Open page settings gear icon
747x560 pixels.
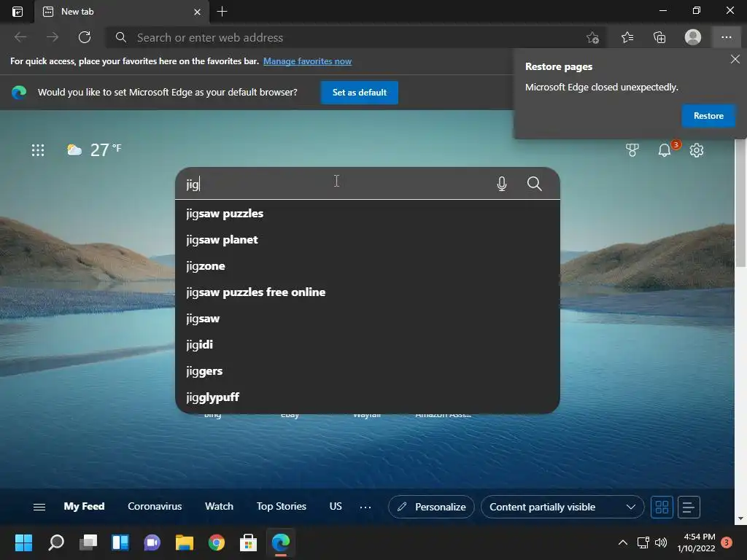(697, 150)
